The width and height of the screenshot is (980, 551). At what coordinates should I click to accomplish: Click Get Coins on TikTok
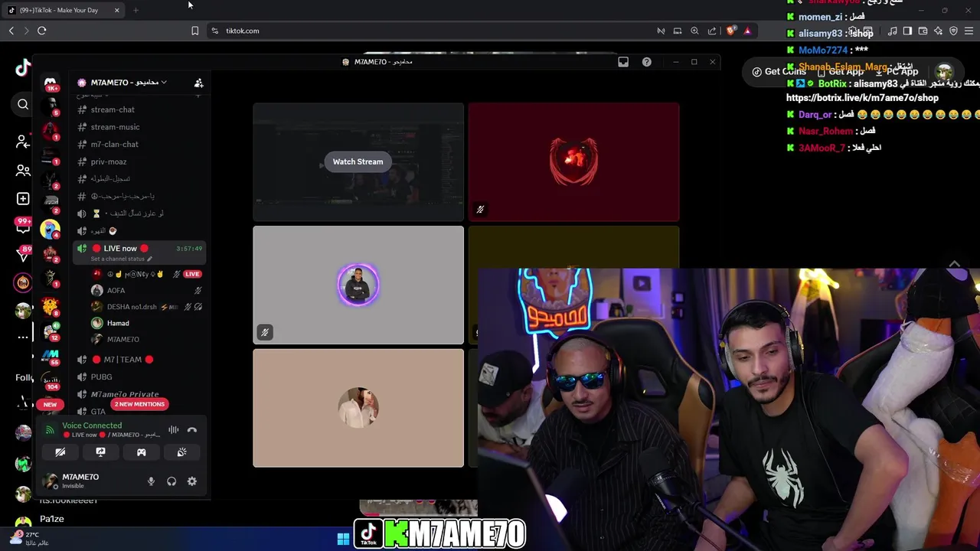coord(779,71)
